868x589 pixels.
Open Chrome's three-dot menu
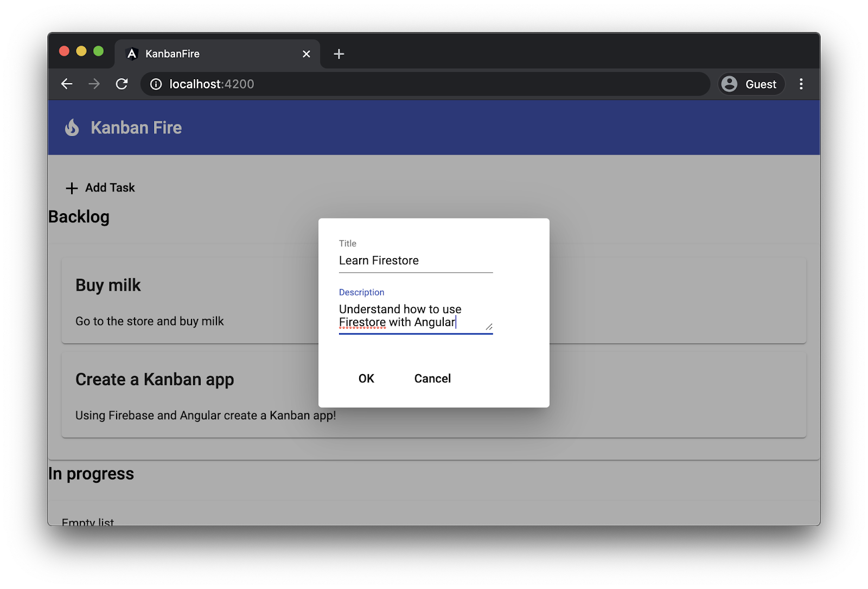801,84
